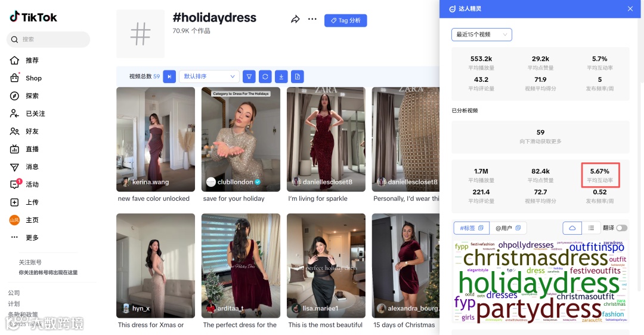Click the refresh icon in video toolbar
This screenshot has width=644, height=335.
(x=265, y=76)
